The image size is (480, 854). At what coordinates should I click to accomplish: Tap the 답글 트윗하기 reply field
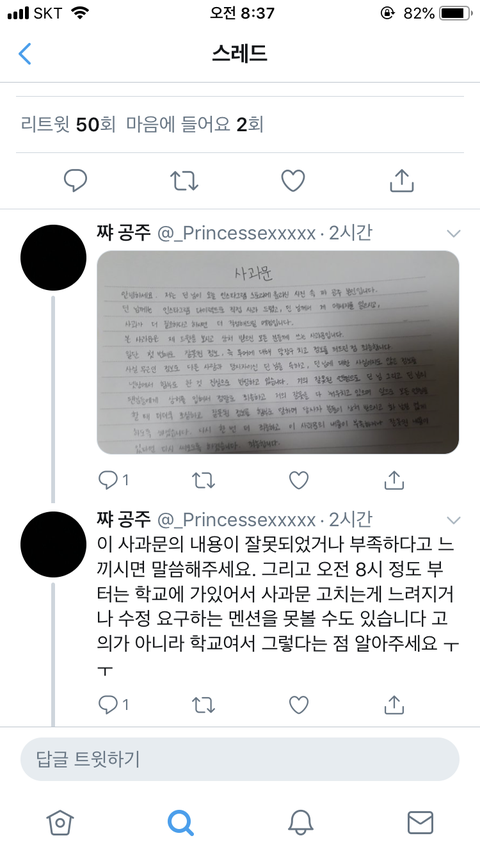[x=240, y=759]
